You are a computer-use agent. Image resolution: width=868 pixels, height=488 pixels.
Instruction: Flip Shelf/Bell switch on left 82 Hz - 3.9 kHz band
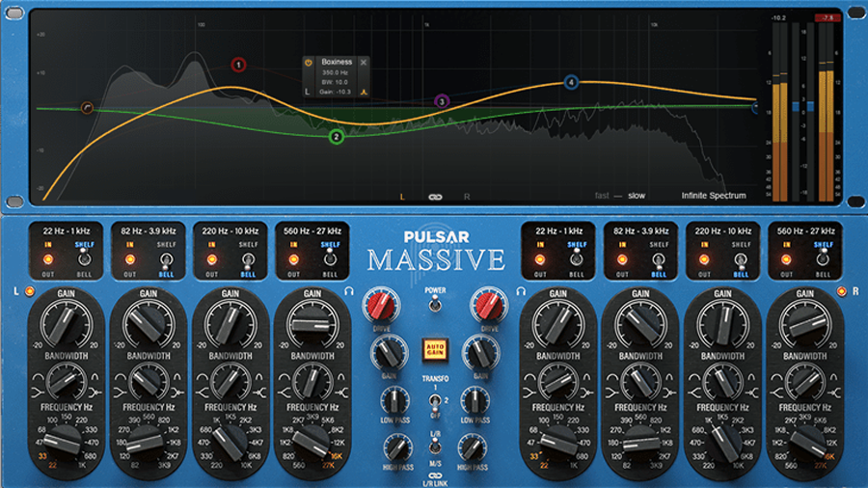tap(166, 258)
